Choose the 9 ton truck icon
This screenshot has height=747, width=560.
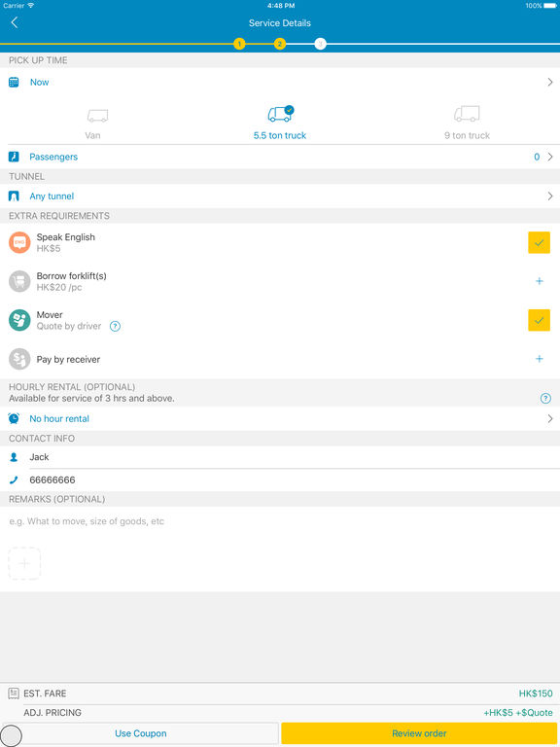coord(467,114)
